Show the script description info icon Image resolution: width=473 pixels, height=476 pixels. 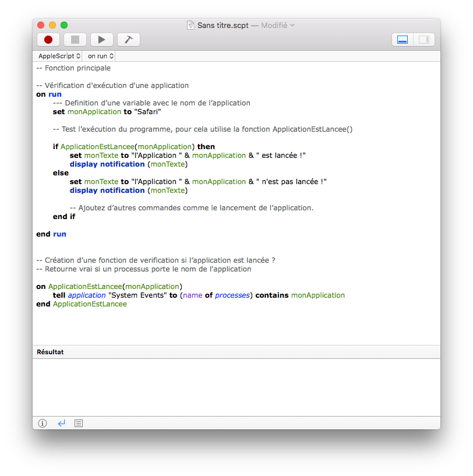point(43,423)
